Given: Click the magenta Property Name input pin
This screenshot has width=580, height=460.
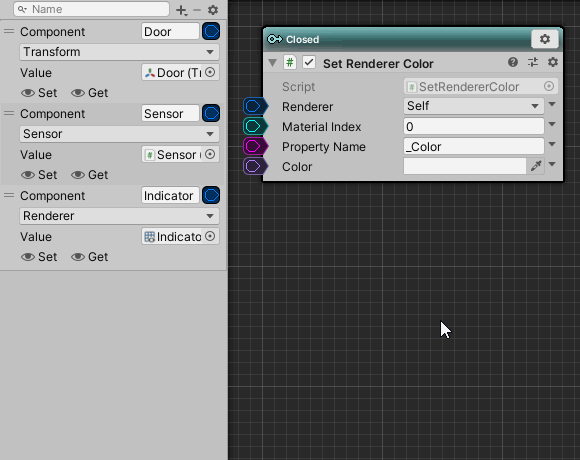Looking at the screenshot, I should click(x=254, y=146).
